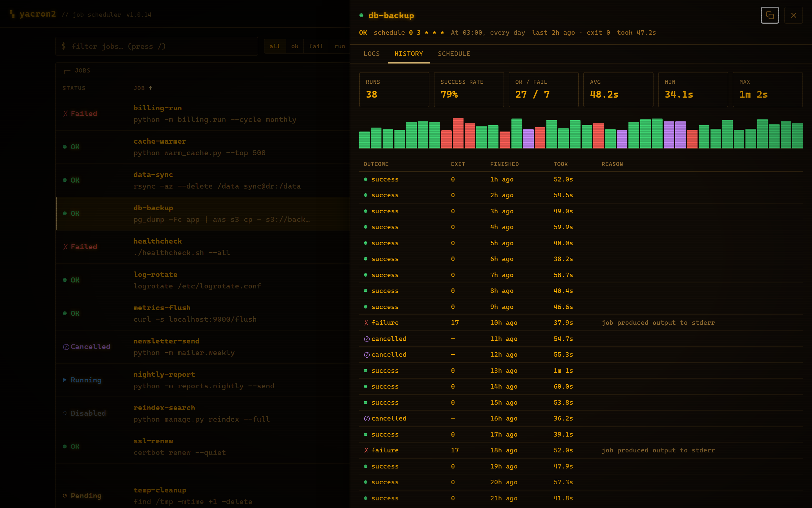Screen dimensions: 812x508
Task: Copy job details with the copy icon
Action: pos(770,16)
